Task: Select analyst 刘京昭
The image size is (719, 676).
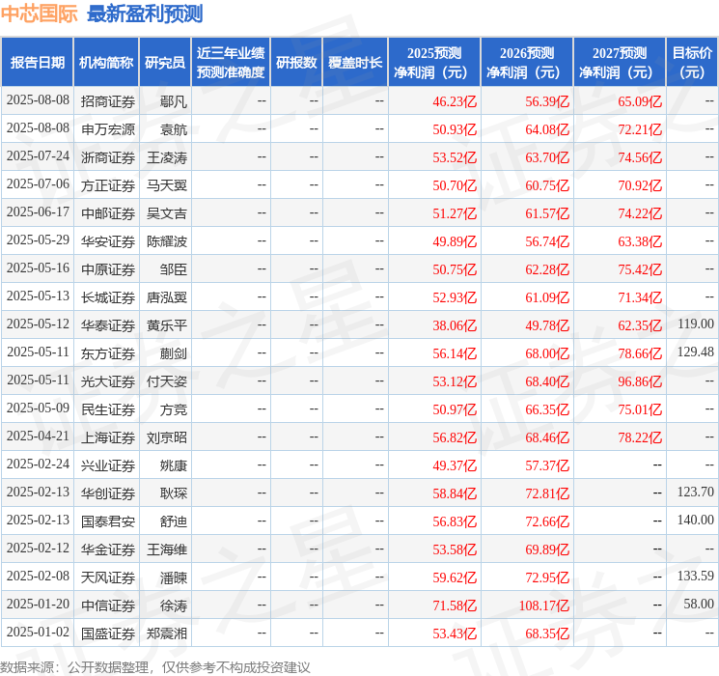Action: pyautogui.click(x=166, y=437)
